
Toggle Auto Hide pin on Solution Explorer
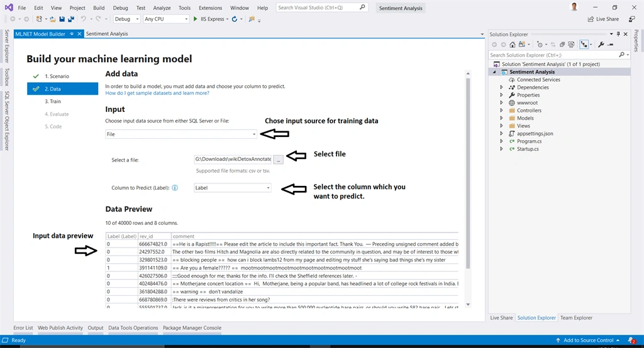[618, 34]
